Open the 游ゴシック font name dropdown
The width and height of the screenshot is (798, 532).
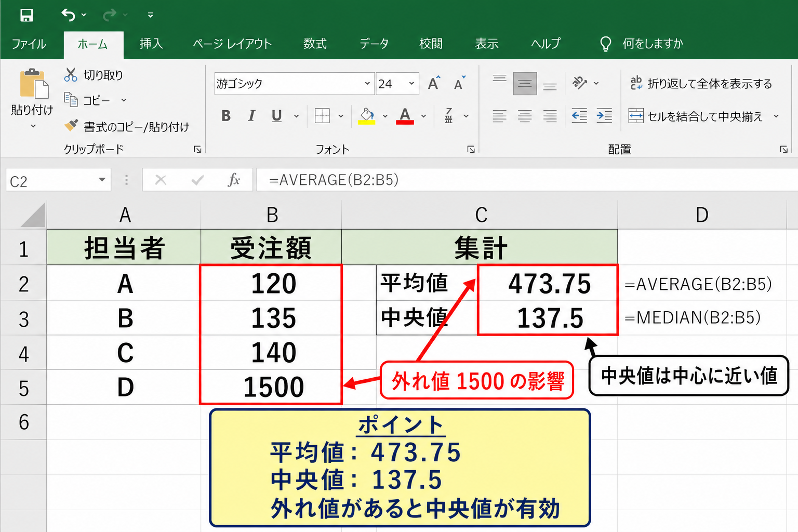[x=367, y=84]
